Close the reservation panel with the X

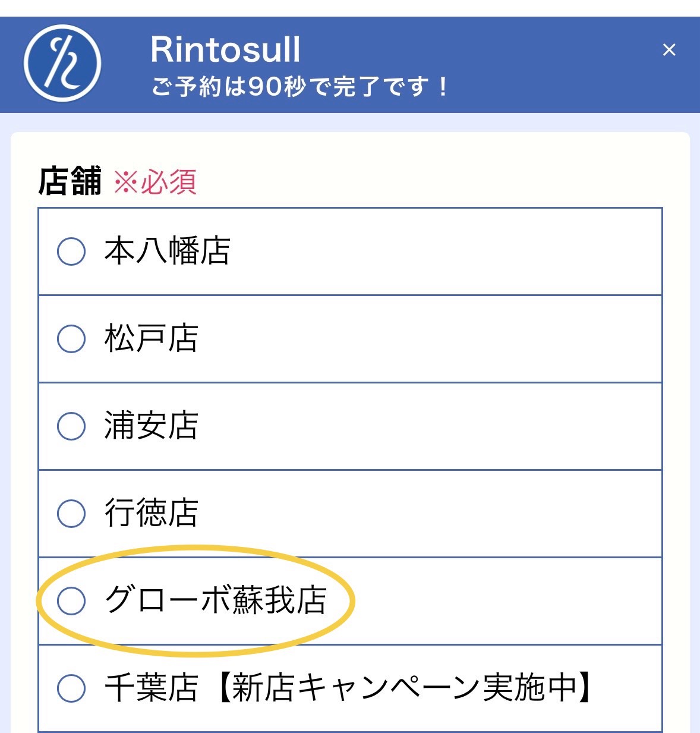tap(669, 50)
